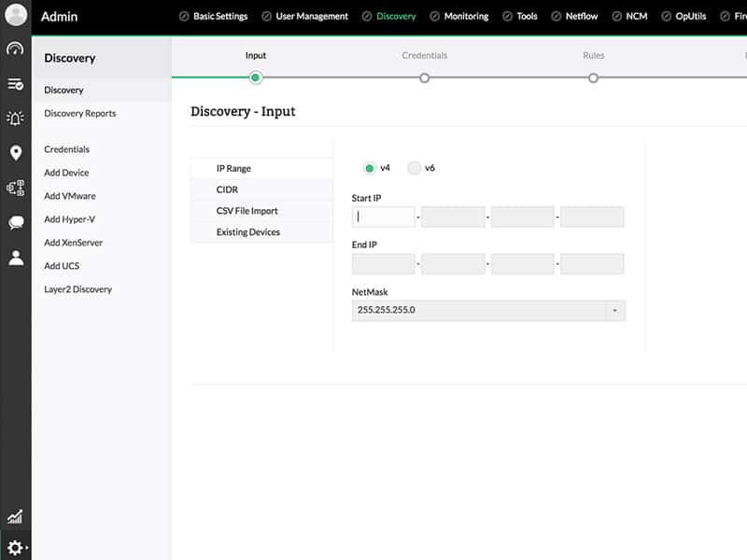This screenshot has width=747, height=560.
Task: Open the inventory checklist icon in sidebar
Action: pyautogui.click(x=15, y=84)
